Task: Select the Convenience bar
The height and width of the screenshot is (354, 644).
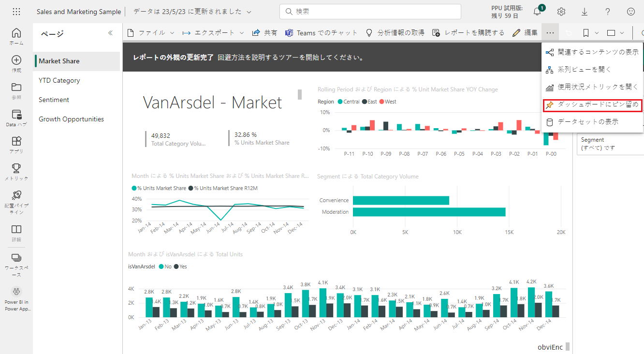Action: pyautogui.click(x=401, y=200)
